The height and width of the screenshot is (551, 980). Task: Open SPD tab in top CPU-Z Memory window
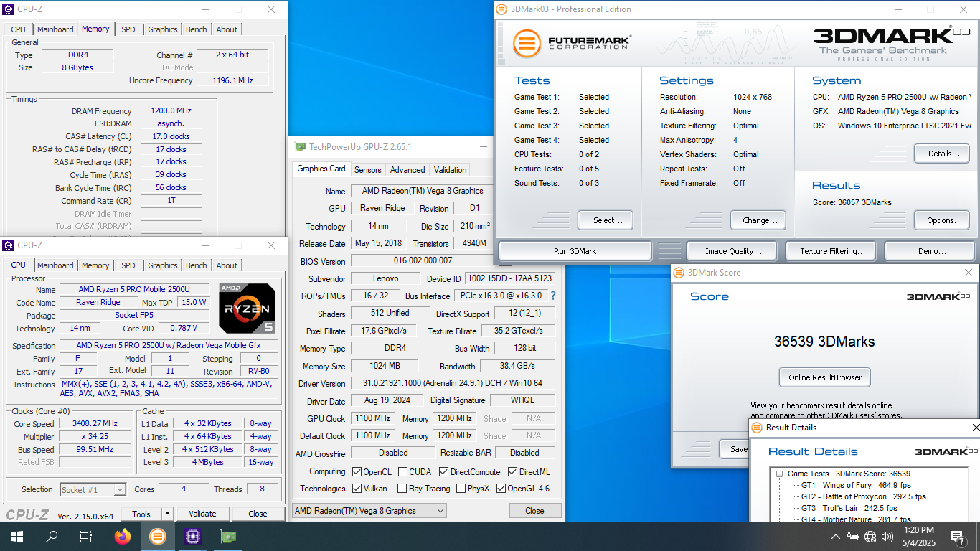[128, 29]
